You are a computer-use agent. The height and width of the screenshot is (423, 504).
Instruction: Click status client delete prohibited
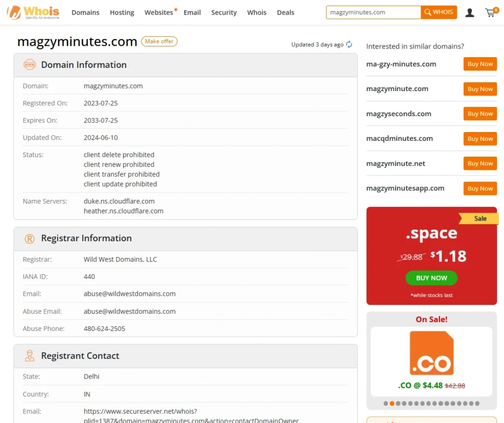[119, 155]
